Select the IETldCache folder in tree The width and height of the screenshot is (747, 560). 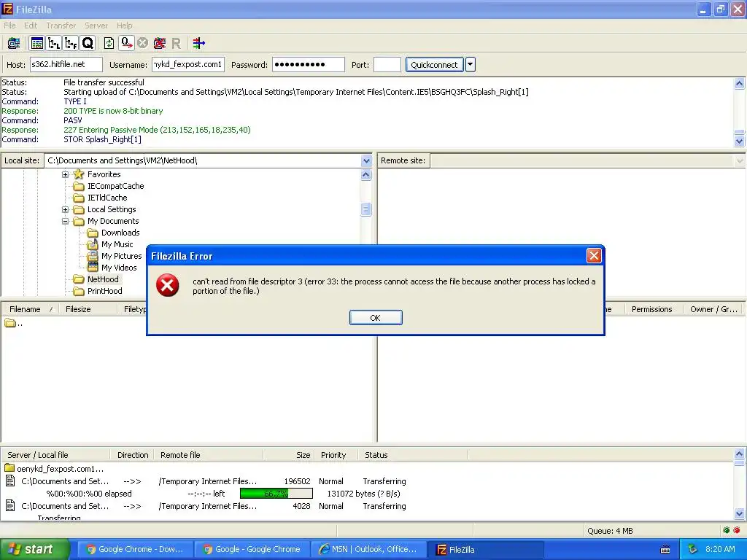107,198
